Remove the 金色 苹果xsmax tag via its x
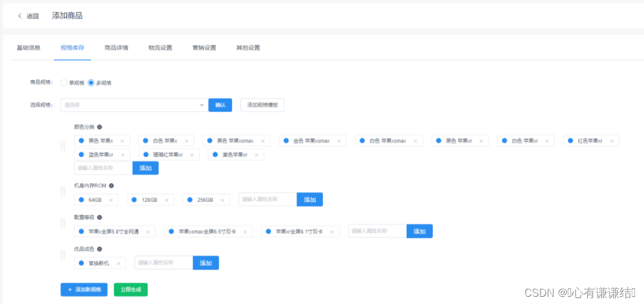Image resolution: width=644 pixels, height=304 pixels. (x=339, y=141)
